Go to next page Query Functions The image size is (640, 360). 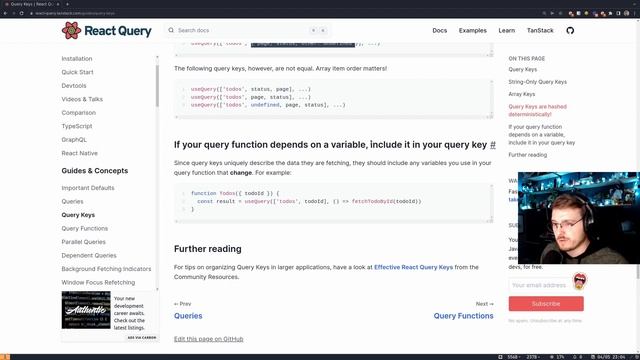463,316
